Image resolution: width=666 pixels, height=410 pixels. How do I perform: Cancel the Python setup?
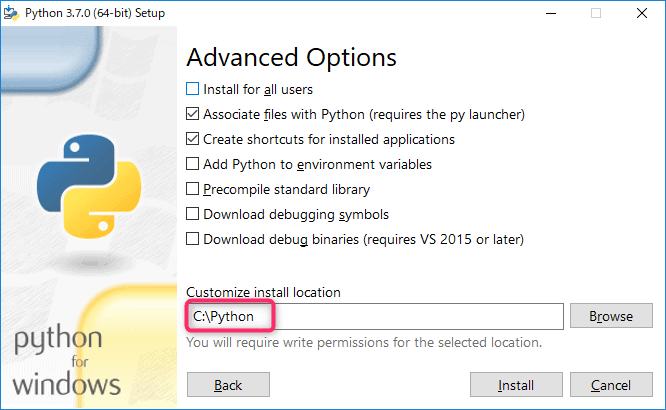(x=610, y=385)
